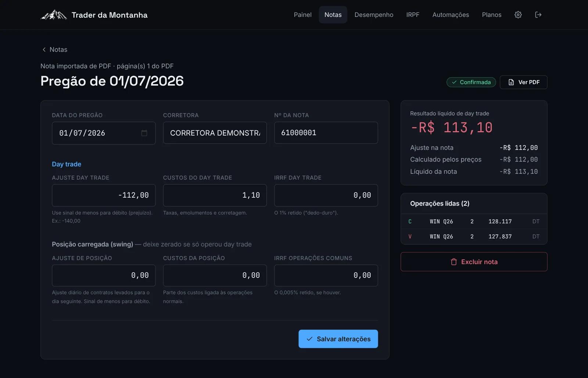The height and width of the screenshot is (378, 588).
Task: Click the Ajuste de posição field
Action: pos(104,275)
